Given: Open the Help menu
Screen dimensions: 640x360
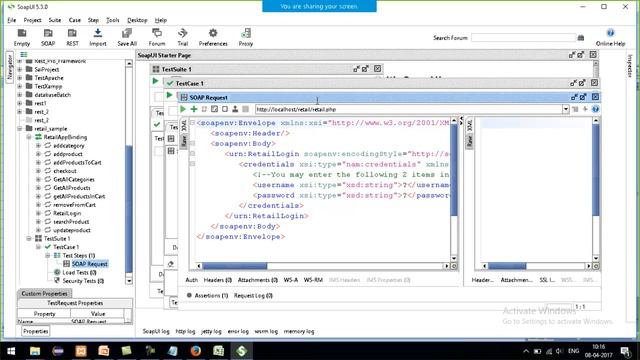Looking at the screenshot, I should click(x=161, y=20).
